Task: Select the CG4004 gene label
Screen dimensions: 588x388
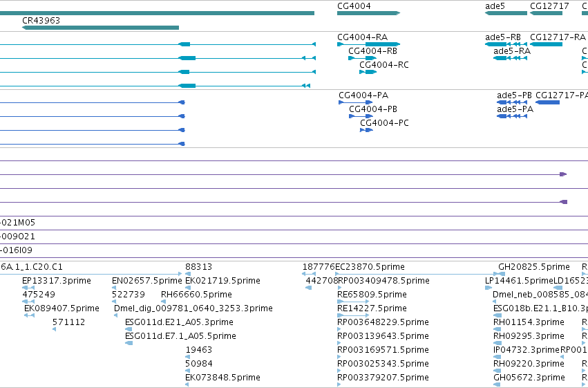Action: [354, 6]
